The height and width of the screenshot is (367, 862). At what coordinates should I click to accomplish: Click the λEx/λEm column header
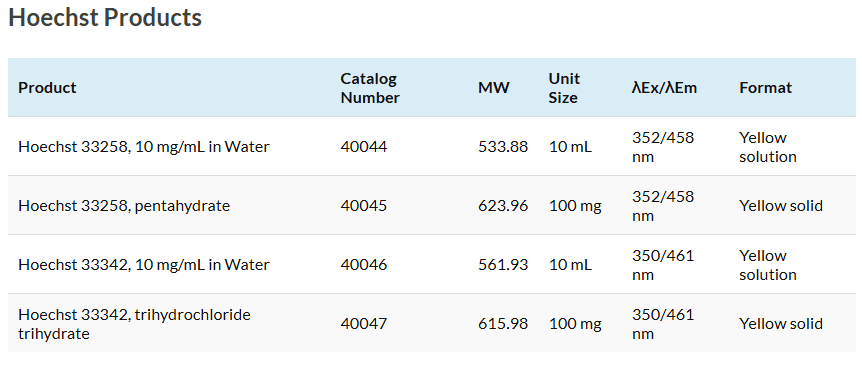[665, 88]
